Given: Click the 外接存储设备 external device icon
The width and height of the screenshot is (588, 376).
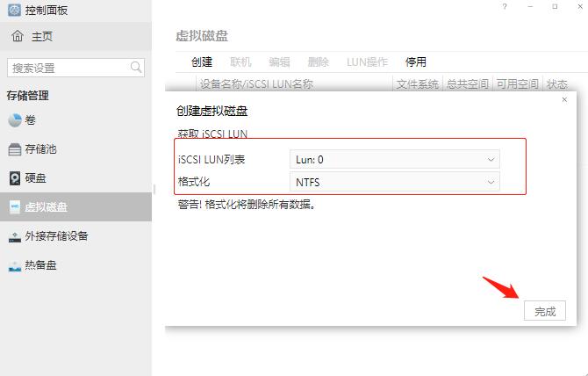Looking at the screenshot, I should (x=15, y=237).
